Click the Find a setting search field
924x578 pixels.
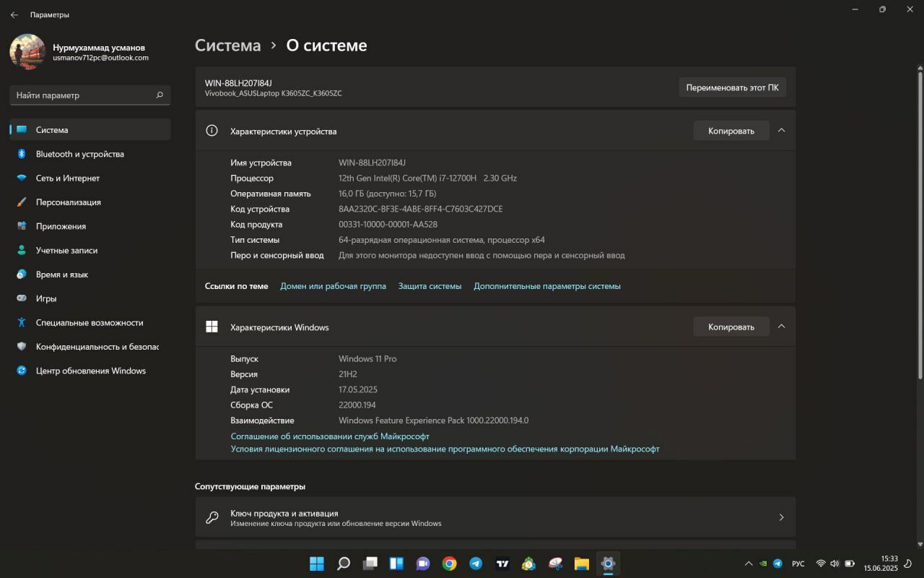(x=90, y=95)
